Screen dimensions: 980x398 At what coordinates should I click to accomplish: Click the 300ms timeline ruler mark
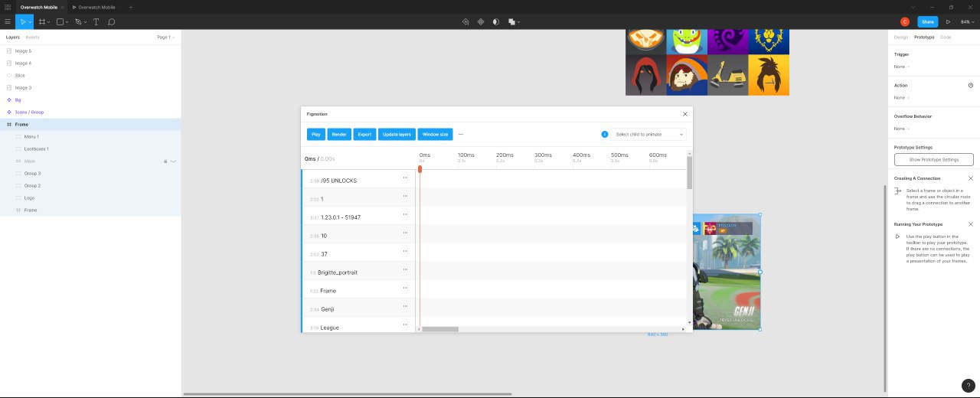pyautogui.click(x=542, y=155)
